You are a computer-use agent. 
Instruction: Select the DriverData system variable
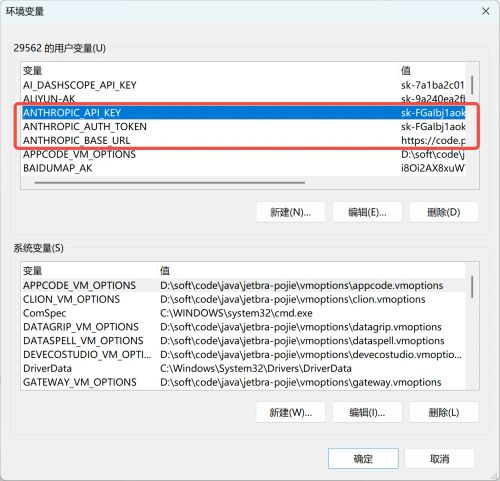[x=244, y=368]
